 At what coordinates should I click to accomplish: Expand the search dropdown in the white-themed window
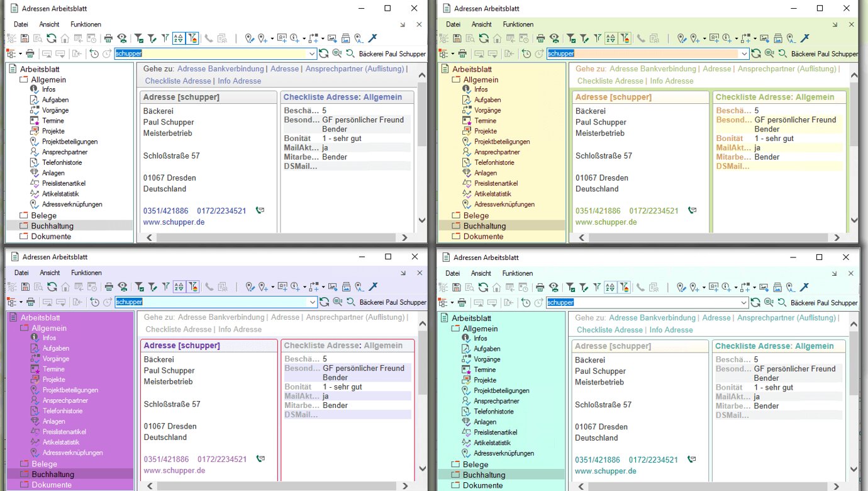pyautogui.click(x=312, y=54)
